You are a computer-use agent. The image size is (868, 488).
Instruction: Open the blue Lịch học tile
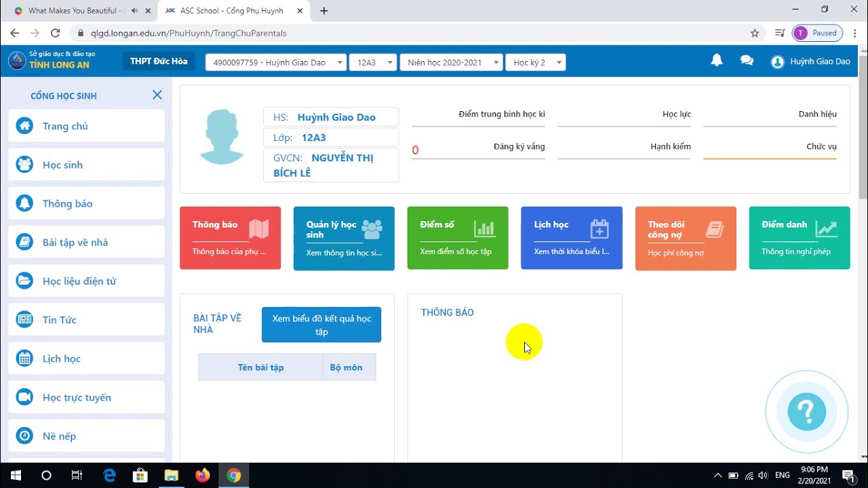[x=572, y=238]
